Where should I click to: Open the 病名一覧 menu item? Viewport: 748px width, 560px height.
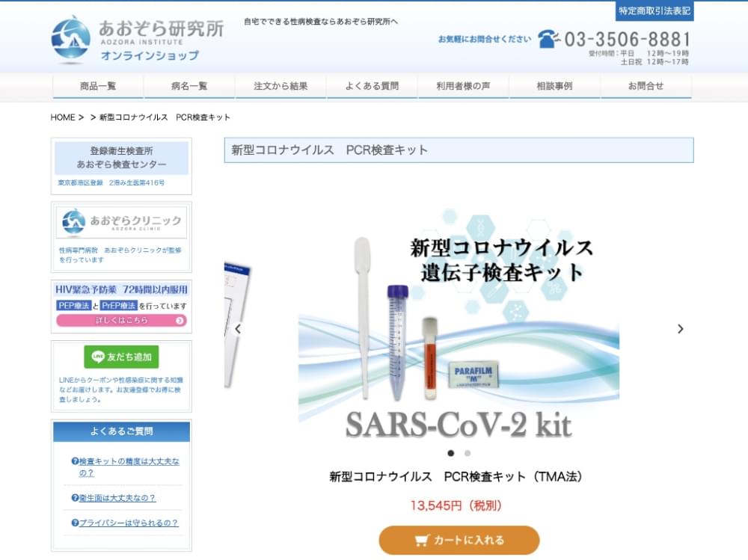click(189, 86)
